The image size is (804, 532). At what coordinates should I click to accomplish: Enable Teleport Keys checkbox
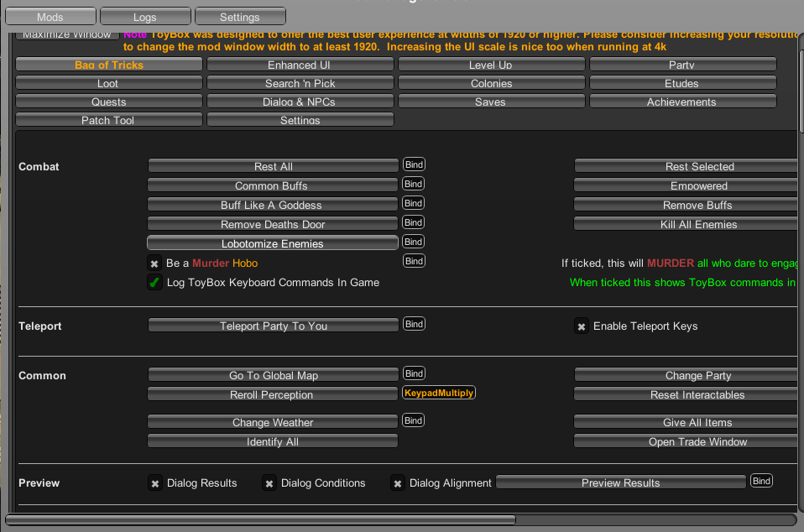[582, 326]
